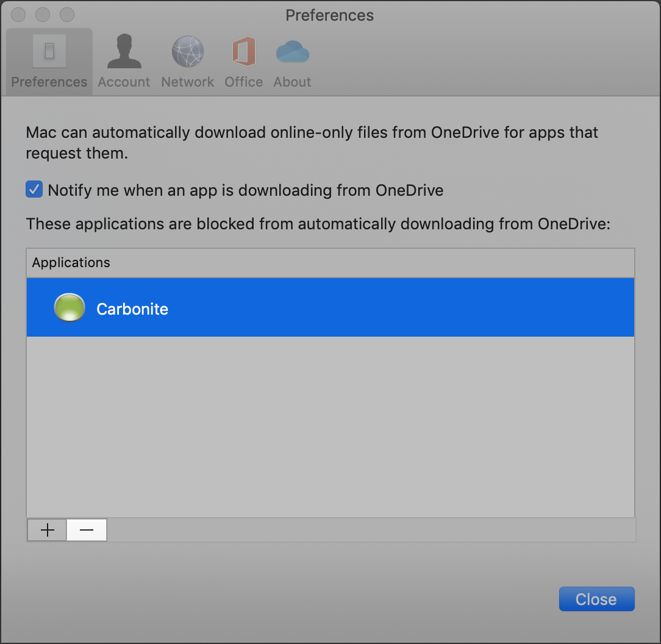Open the Office tab label

[x=243, y=82]
